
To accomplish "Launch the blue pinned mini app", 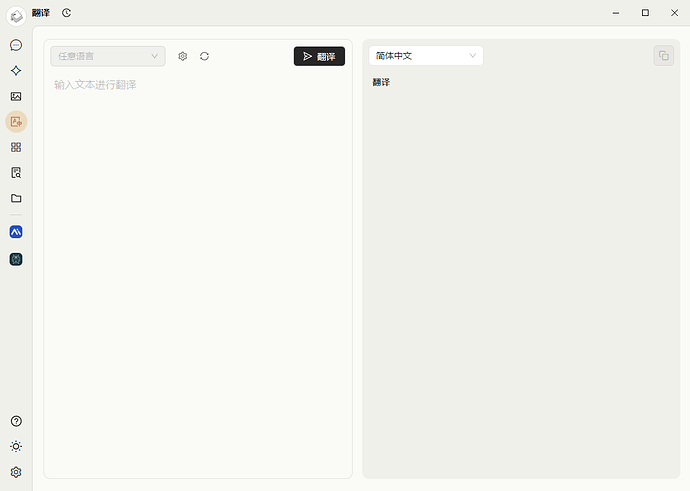I will (x=16, y=232).
